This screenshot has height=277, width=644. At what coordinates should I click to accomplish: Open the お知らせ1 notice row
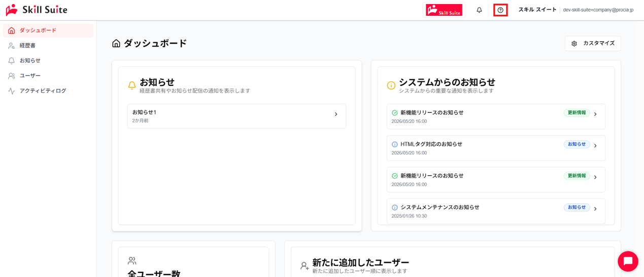pyautogui.click(x=236, y=116)
